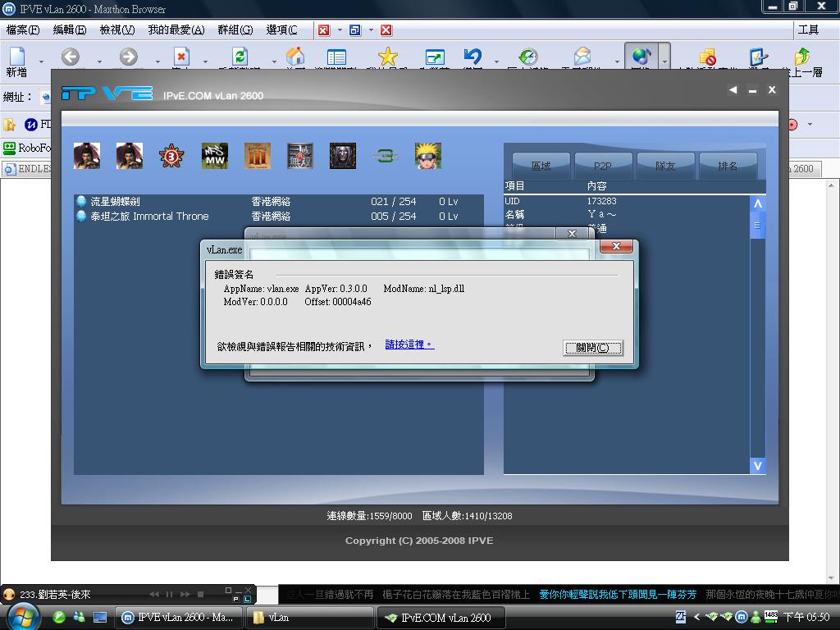Click the back arrow navigation button
This screenshot has width=840, height=630.
point(71,57)
